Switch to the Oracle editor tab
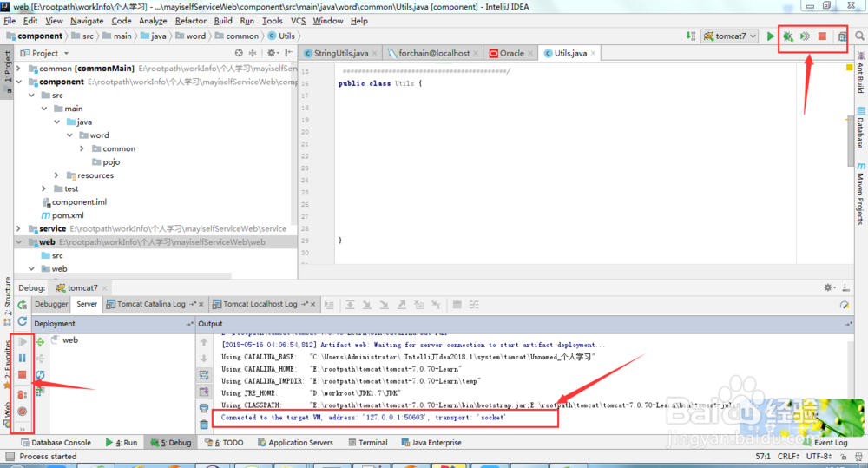 [x=511, y=53]
